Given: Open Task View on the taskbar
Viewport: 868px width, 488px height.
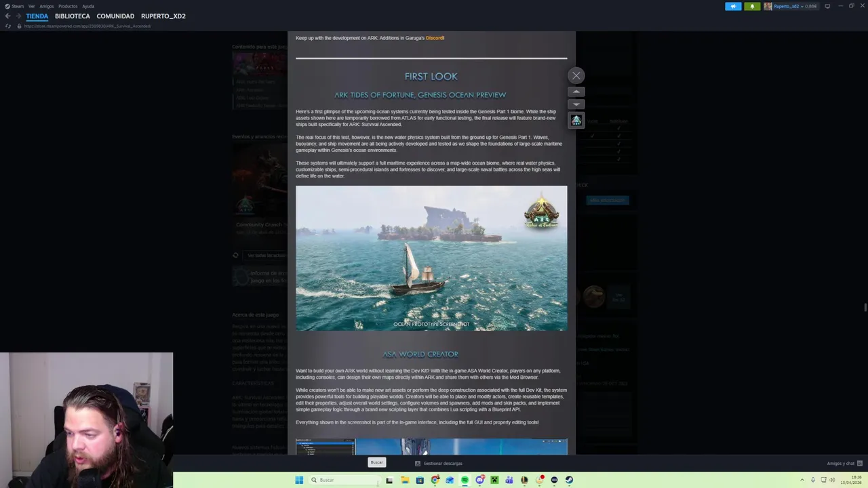Looking at the screenshot, I should coord(389,480).
